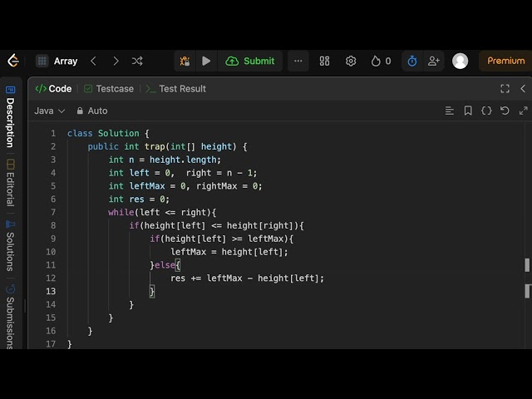Click the curly braces icon

486,111
